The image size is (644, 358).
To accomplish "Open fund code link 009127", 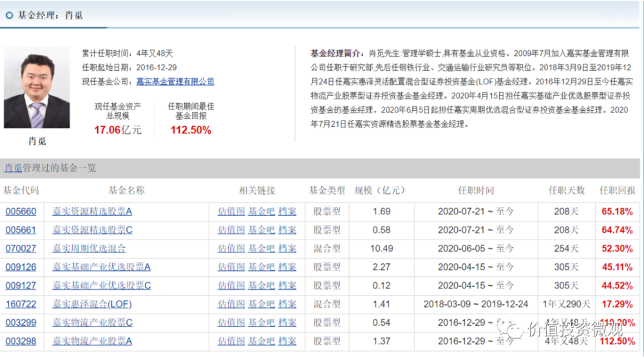I will coord(21,285).
